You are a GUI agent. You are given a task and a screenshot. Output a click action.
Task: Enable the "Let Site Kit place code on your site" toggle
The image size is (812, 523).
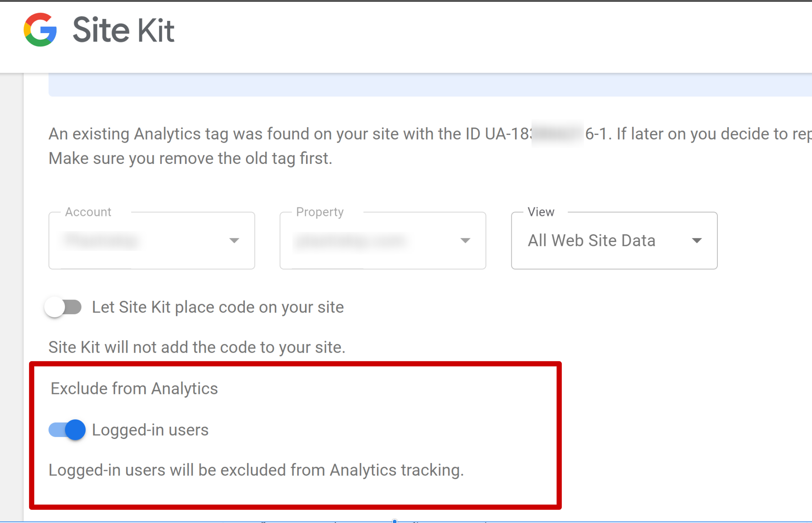tap(63, 307)
